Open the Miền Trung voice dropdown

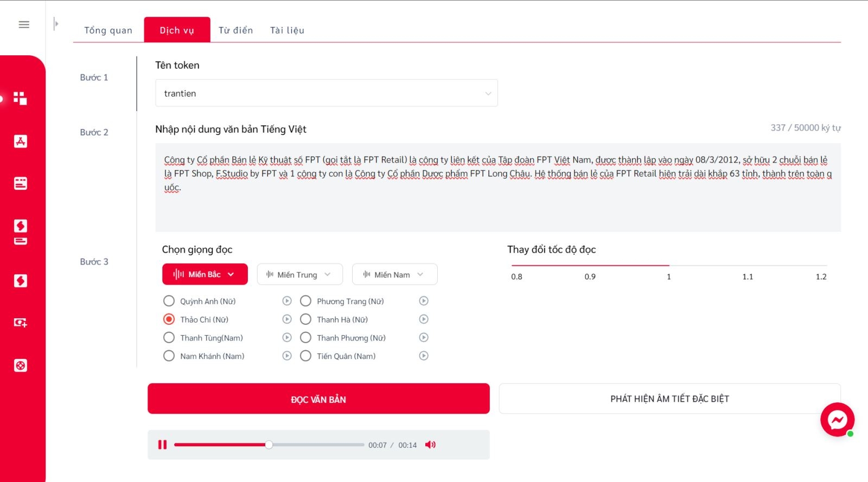point(299,274)
